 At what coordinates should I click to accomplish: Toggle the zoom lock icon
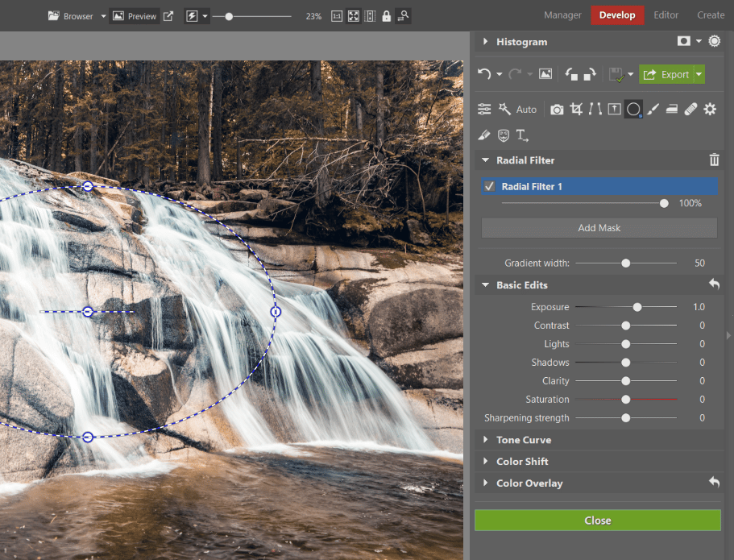tap(386, 16)
